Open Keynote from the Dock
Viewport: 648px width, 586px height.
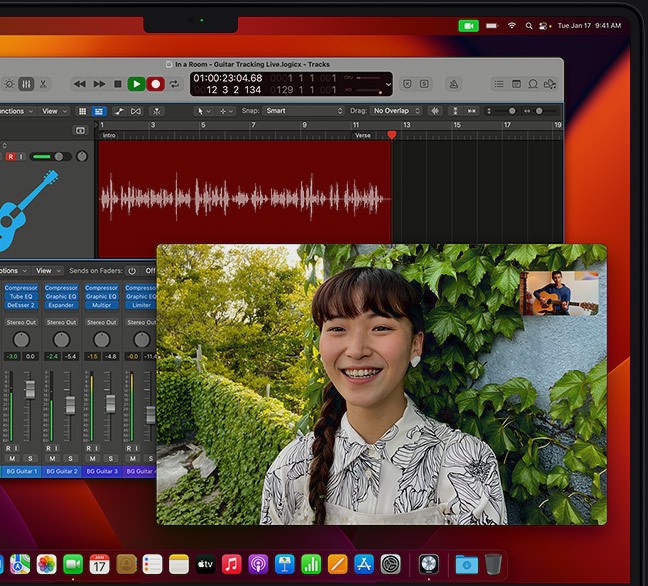(x=284, y=564)
